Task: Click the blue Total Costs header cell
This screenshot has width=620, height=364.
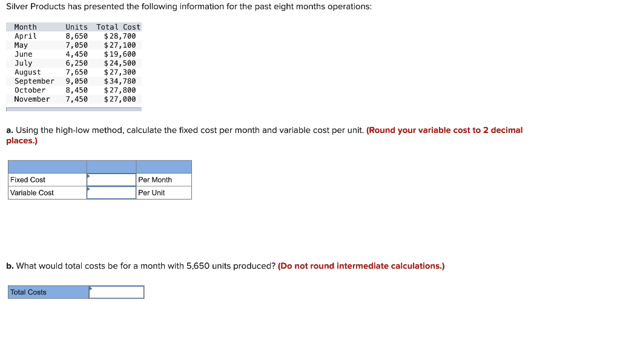Action: click(48, 292)
